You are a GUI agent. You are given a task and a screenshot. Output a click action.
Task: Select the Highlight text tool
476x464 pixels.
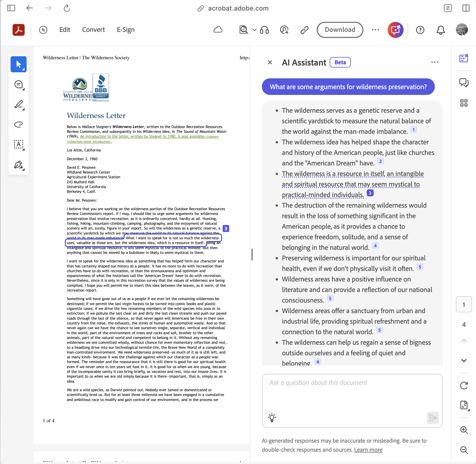click(x=19, y=104)
